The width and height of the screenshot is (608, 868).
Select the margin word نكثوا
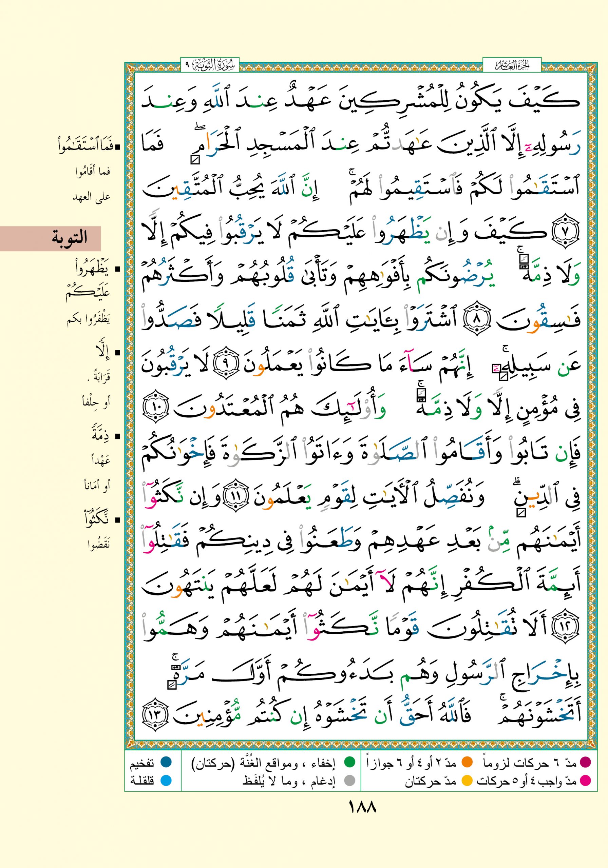96,520
